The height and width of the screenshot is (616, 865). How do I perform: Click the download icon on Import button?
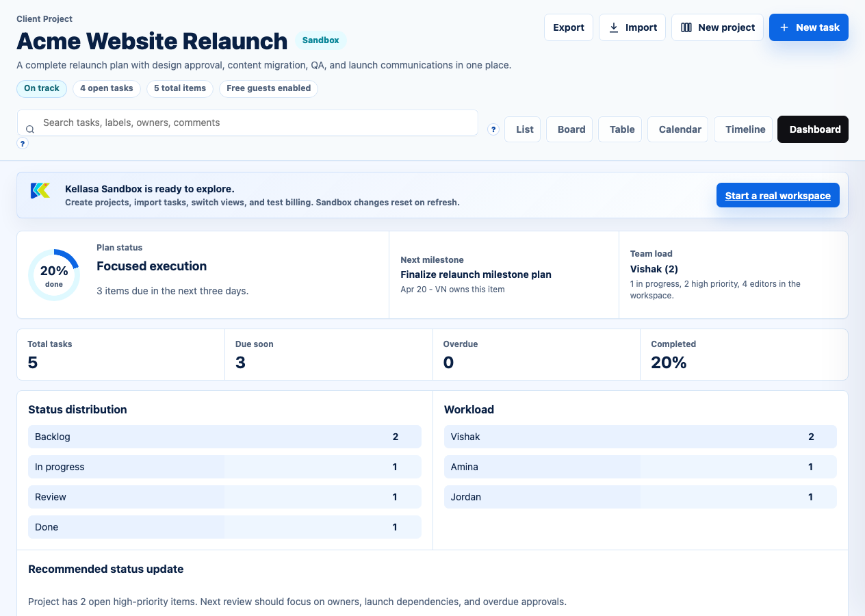click(614, 27)
